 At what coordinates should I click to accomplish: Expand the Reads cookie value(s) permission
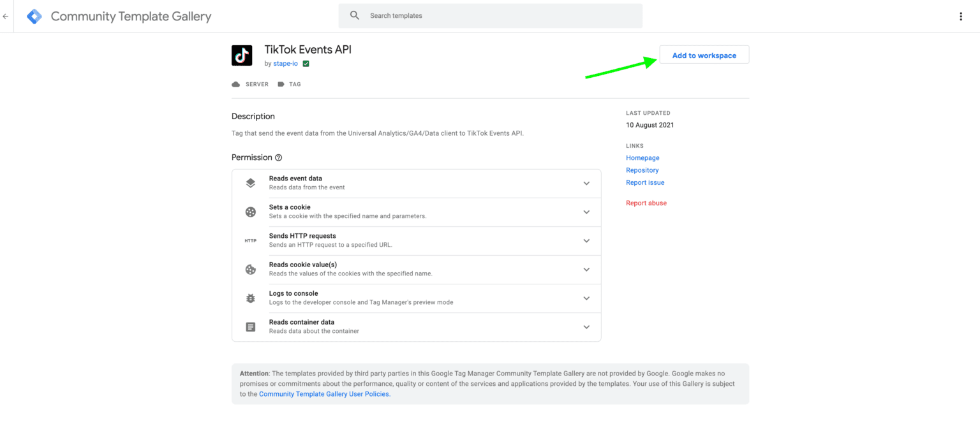coord(586,270)
